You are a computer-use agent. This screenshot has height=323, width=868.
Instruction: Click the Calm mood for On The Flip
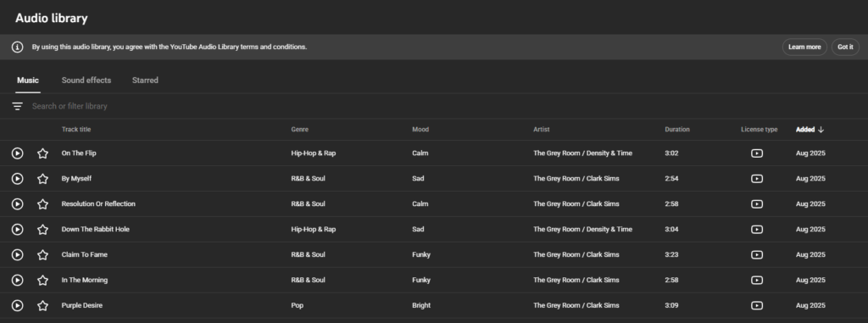tap(420, 153)
